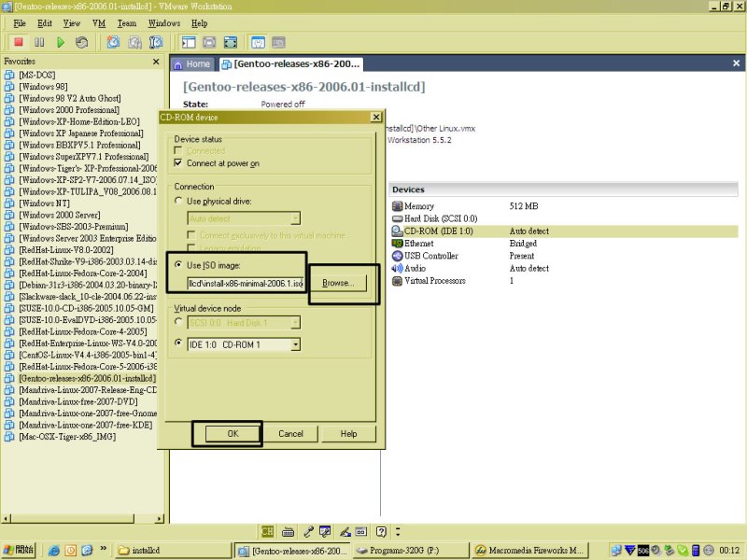This screenshot has height=560, width=747.
Task: Toggle the Favorites sidebar toolbar icon
Action: [189, 42]
